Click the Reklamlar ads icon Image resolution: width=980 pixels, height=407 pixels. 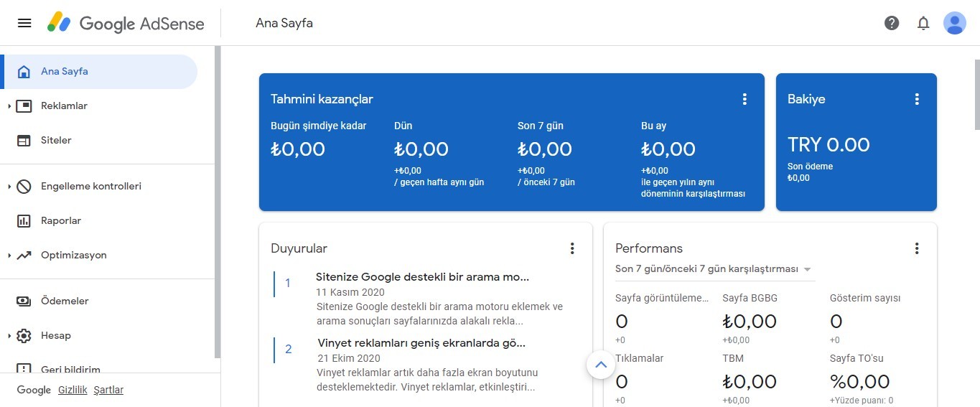click(x=24, y=106)
